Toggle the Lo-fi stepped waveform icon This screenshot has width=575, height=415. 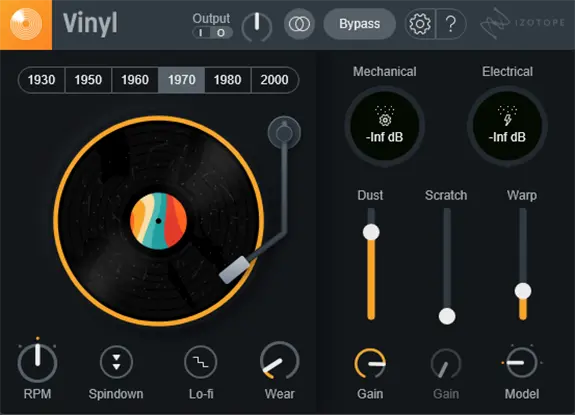click(x=201, y=362)
